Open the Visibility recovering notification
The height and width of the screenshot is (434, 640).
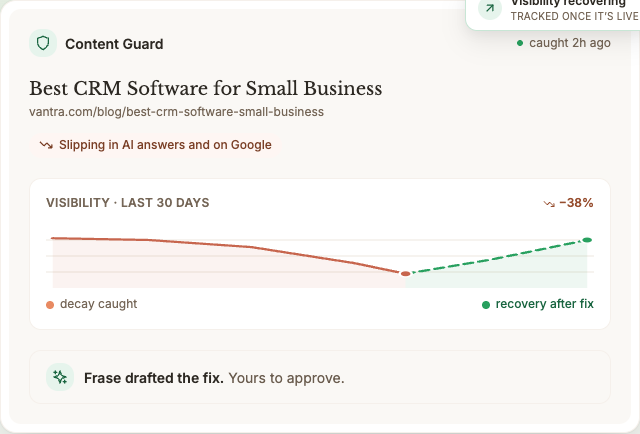(x=553, y=10)
